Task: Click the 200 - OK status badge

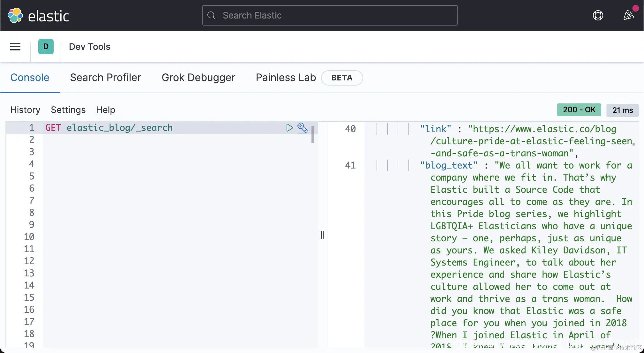Action: click(x=579, y=110)
